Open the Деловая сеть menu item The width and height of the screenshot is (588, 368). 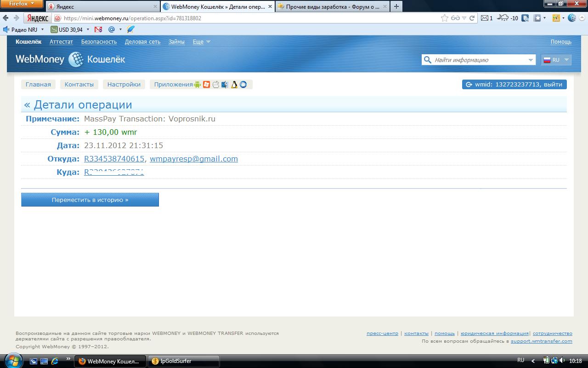click(143, 42)
